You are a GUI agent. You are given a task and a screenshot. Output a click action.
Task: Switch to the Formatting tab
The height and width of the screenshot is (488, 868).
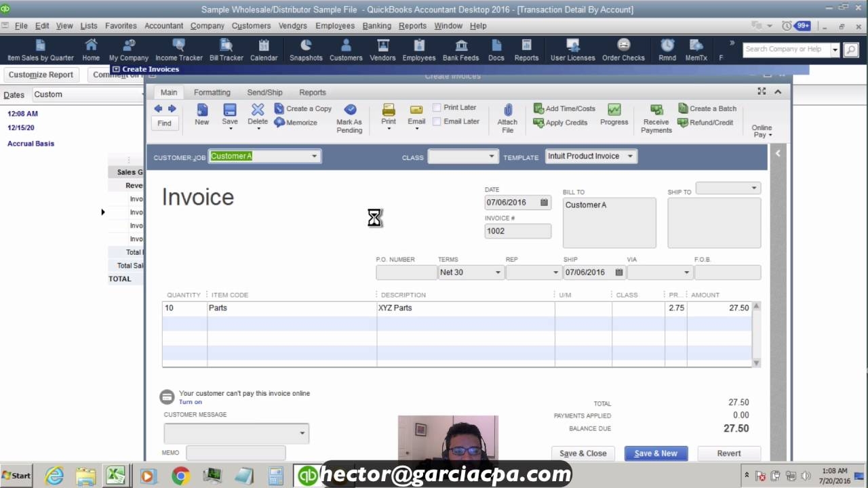click(x=212, y=91)
